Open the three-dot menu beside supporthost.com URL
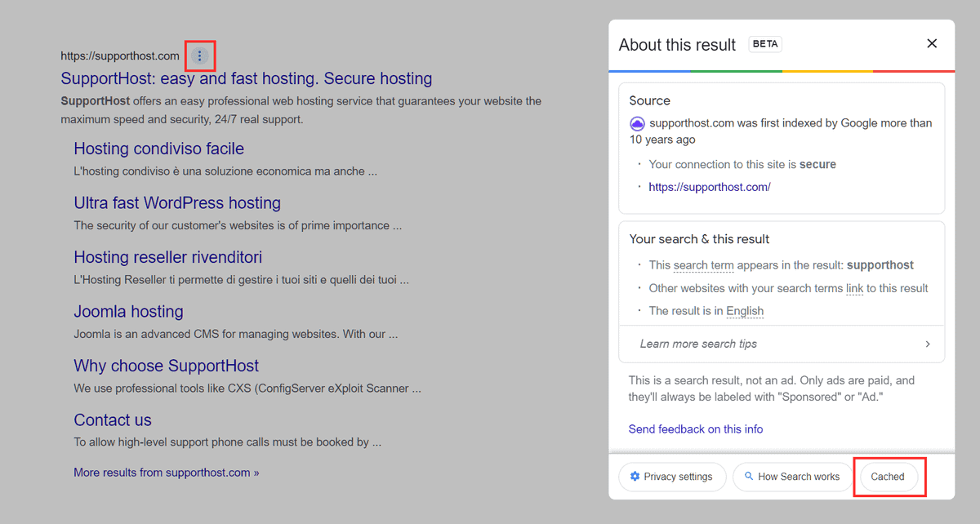Viewport: 980px width, 524px height. (199, 56)
